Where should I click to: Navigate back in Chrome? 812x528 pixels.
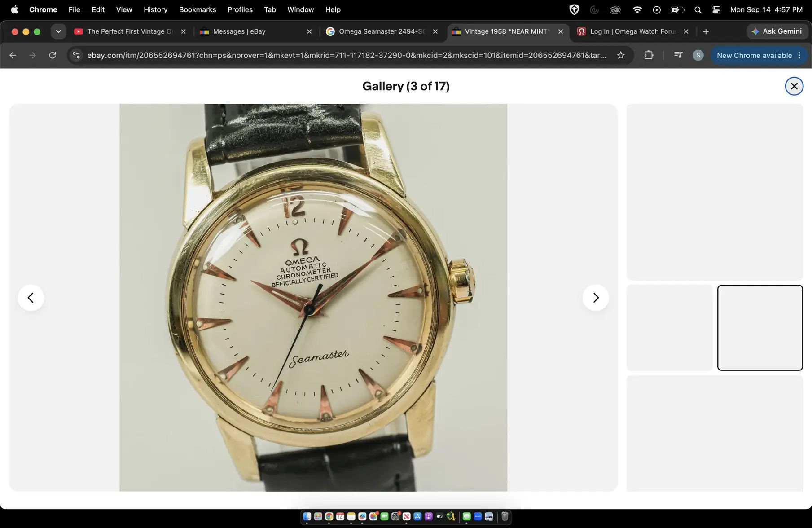coord(13,55)
